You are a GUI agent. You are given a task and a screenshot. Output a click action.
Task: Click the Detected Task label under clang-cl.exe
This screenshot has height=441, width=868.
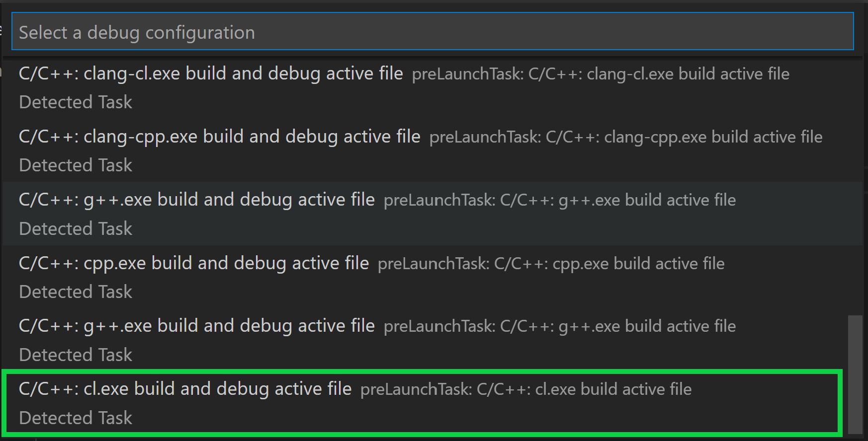coord(75,102)
